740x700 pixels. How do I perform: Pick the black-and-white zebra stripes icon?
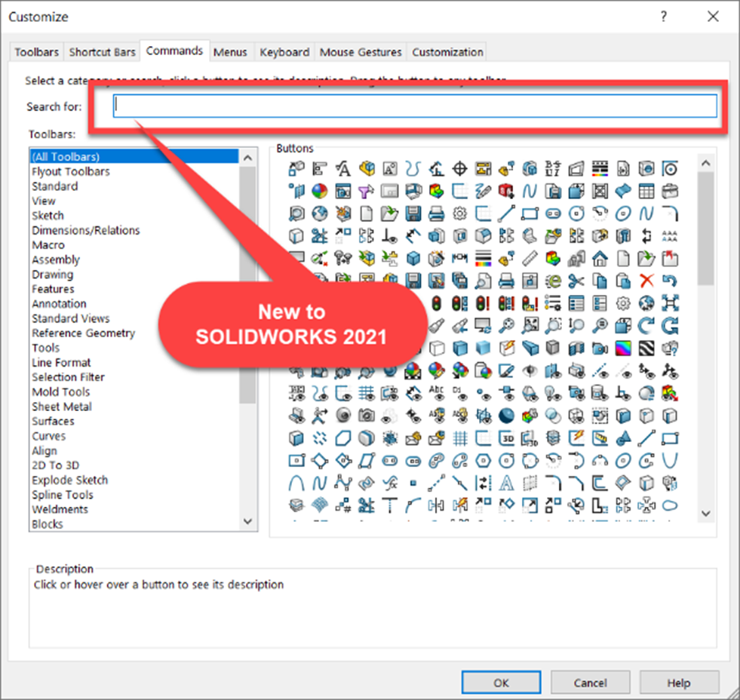646,348
